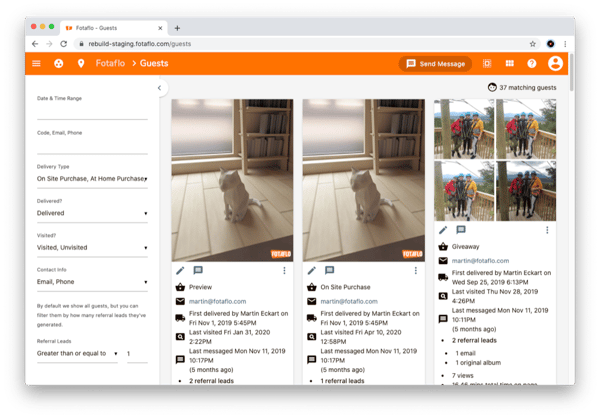This screenshot has width=600, height=418.
Task: Click the bottom-right group photo in Giveaway card
Action: click(x=526, y=191)
